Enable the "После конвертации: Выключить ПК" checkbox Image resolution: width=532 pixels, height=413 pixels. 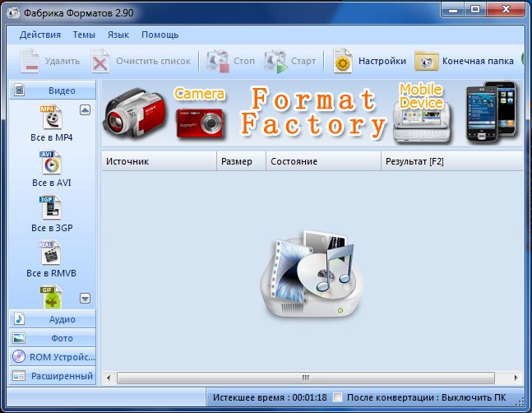[x=337, y=397]
